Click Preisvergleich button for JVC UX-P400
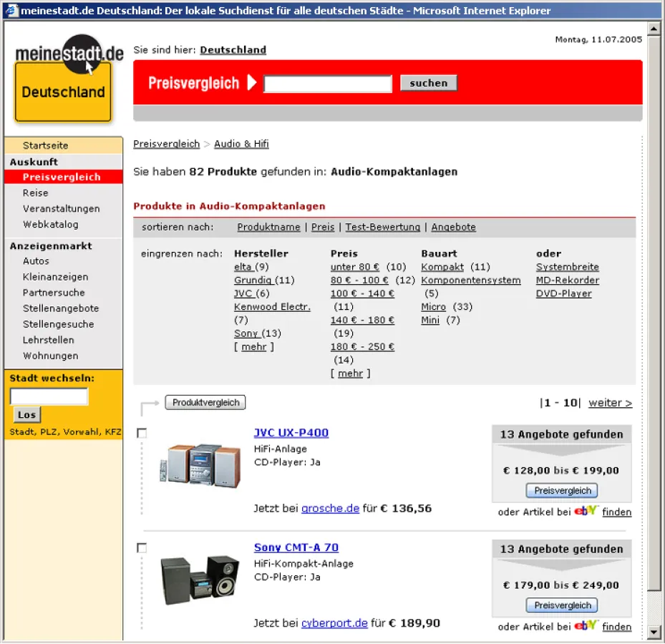Screen dimensions: 665x644 [562, 491]
